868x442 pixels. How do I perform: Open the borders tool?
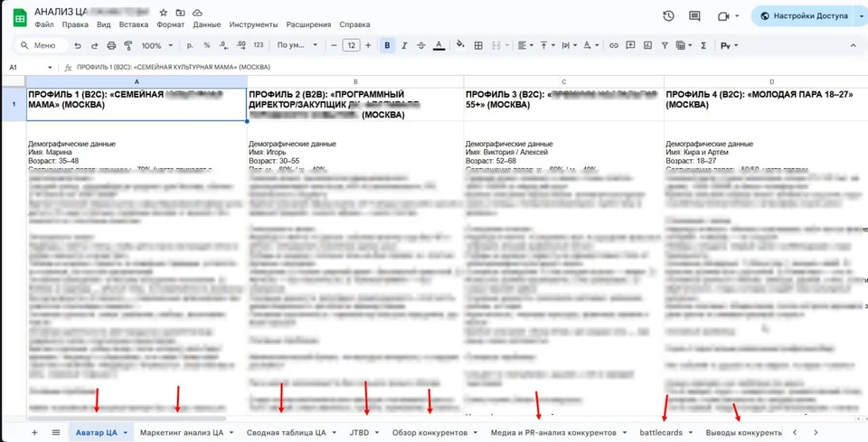[x=479, y=45]
